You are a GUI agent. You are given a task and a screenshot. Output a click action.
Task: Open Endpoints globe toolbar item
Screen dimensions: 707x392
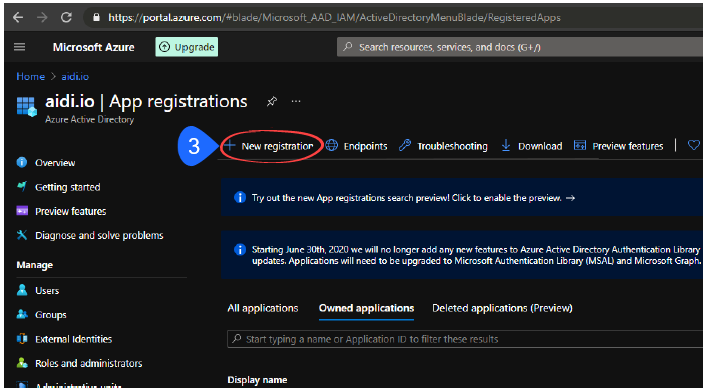[356, 146]
